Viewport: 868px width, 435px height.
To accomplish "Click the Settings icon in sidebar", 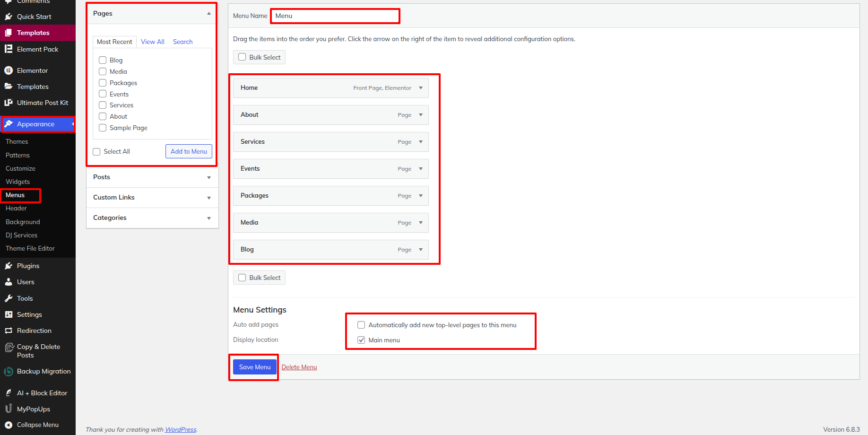I will pos(9,314).
